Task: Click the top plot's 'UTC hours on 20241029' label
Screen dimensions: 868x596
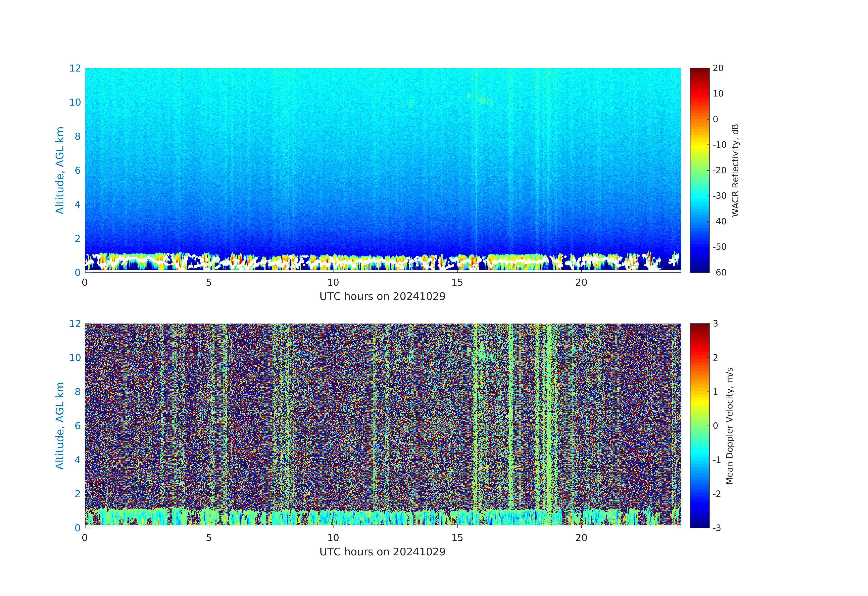Action: [x=382, y=297]
